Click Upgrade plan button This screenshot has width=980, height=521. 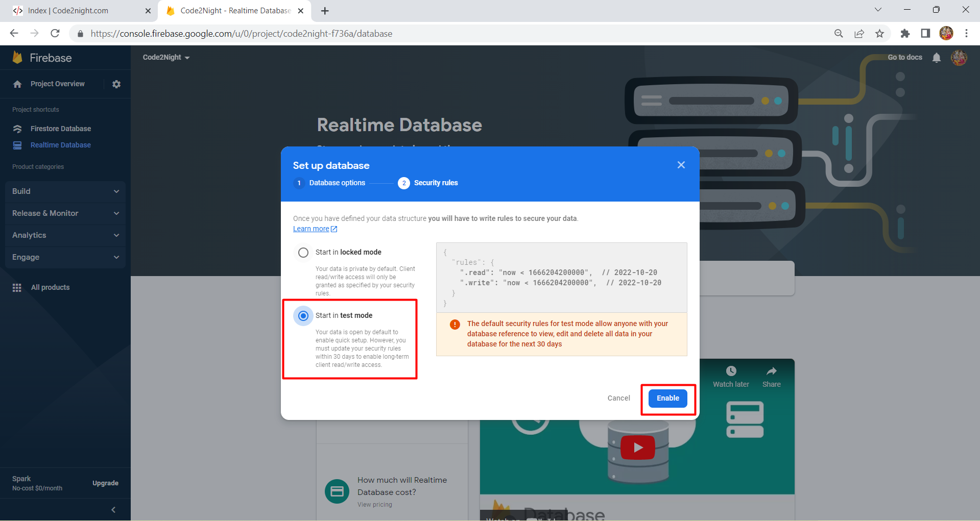click(105, 483)
